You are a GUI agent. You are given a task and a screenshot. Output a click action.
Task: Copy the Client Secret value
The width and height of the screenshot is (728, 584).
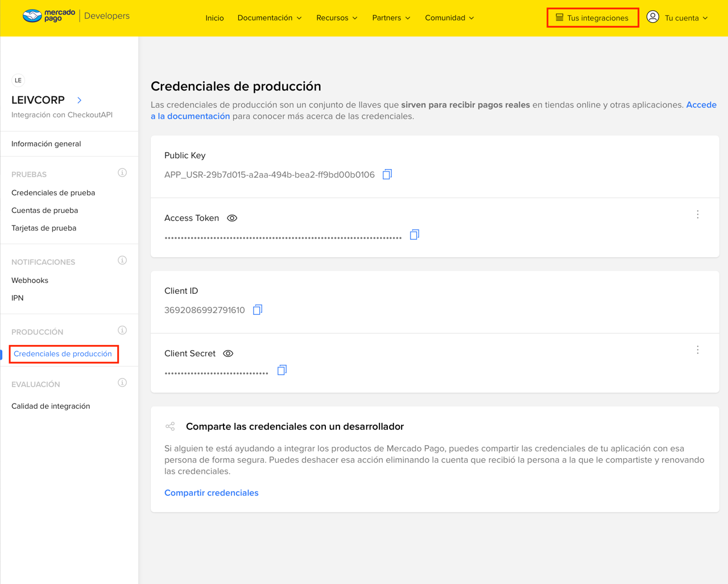(282, 370)
